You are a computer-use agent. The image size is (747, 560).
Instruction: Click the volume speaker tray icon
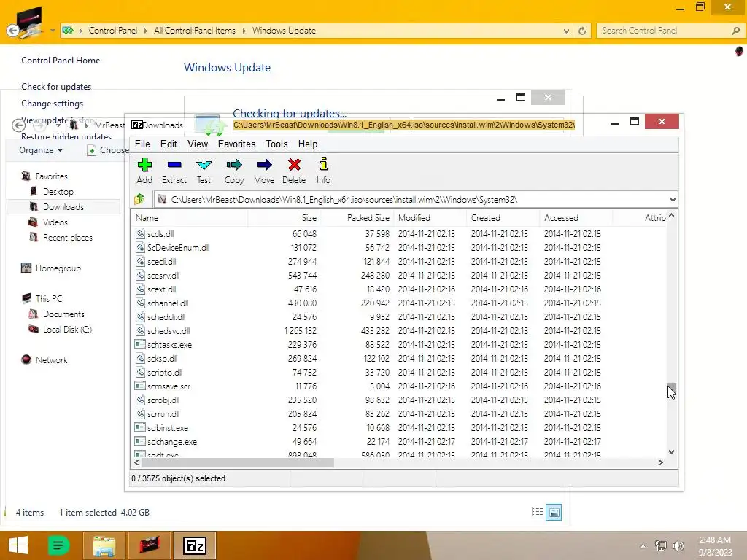(x=678, y=545)
